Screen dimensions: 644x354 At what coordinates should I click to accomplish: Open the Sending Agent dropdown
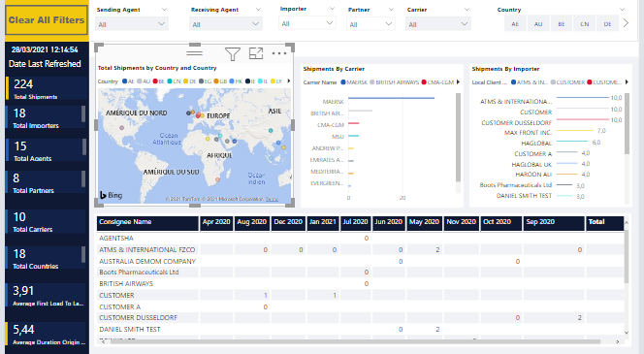(x=132, y=24)
